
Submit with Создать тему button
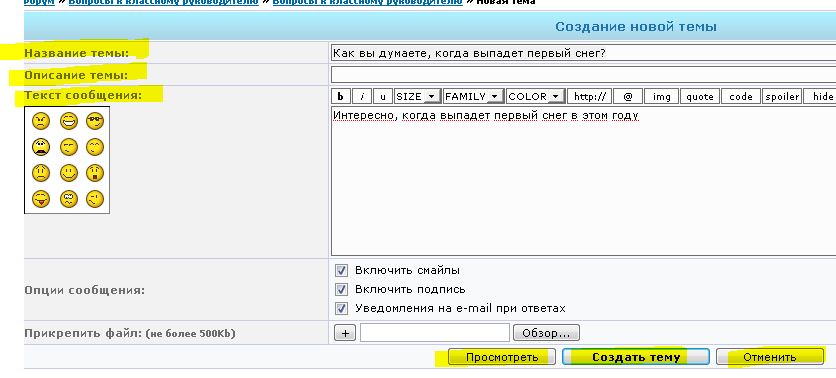(636, 357)
